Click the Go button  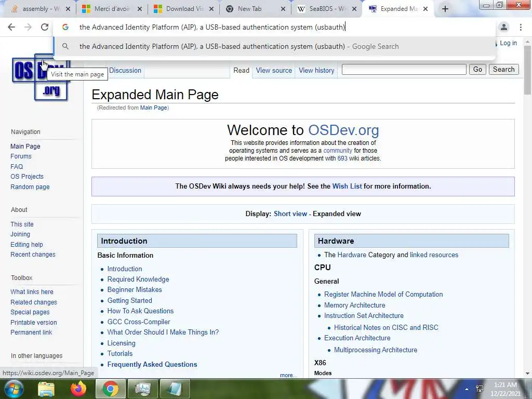click(477, 69)
